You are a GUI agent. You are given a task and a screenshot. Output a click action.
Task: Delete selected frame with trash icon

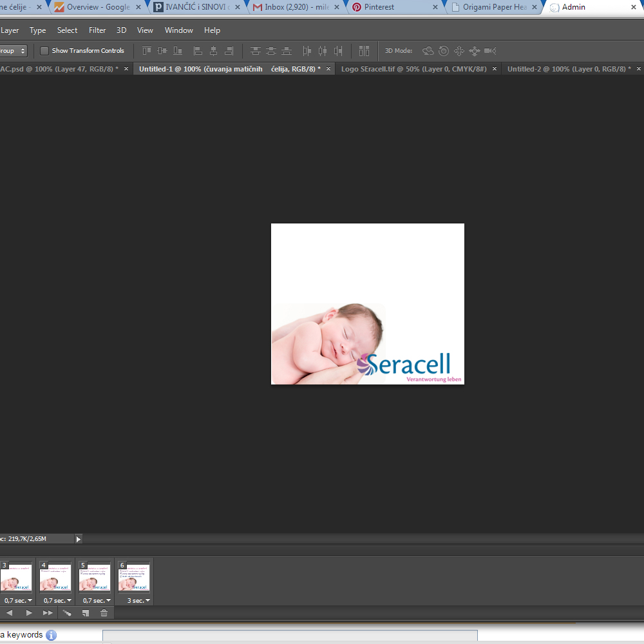click(104, 613)
